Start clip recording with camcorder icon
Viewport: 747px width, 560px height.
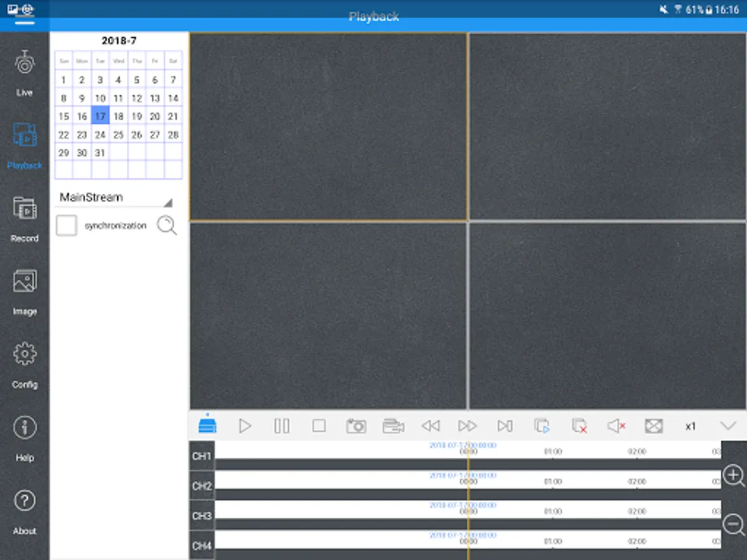tap(393, 426)
